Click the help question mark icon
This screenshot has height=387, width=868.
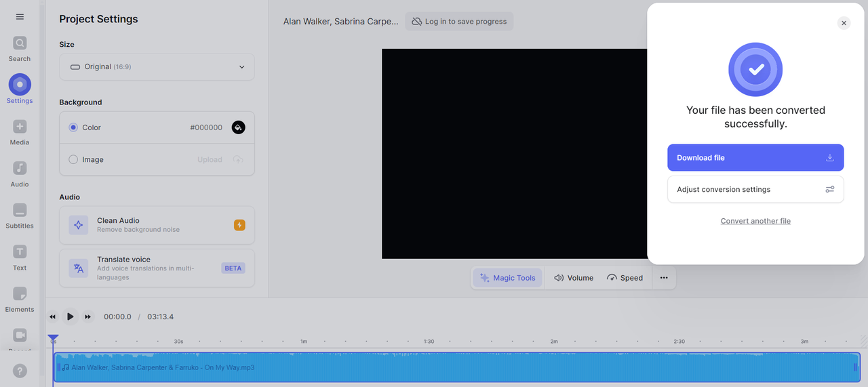pos(20,371)
